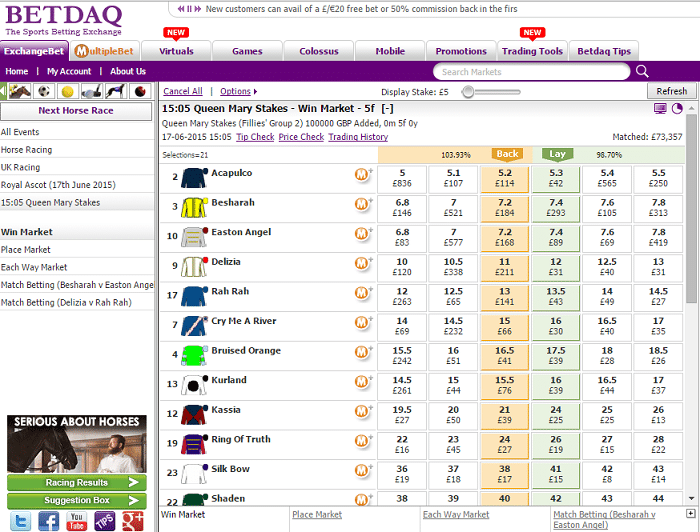Click Cancel All link
This screenshot has width=700, height=532.
[x=183, y=91]
